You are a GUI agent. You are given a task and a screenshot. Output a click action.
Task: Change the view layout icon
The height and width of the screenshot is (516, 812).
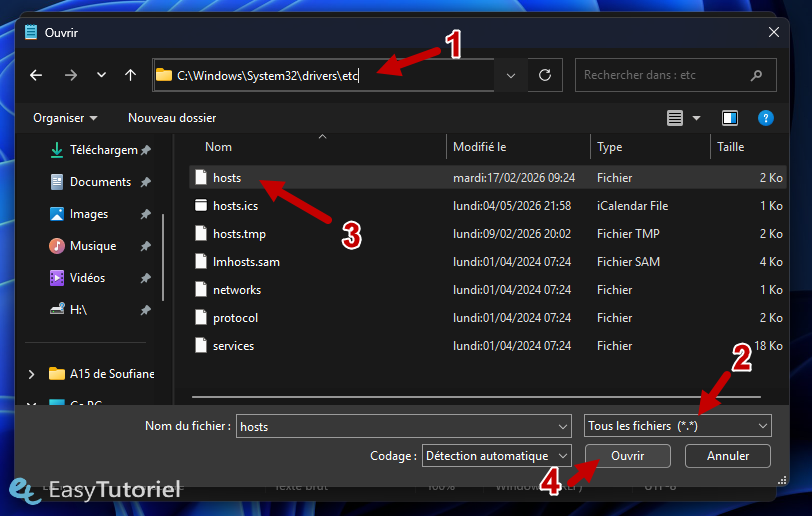[674, 118]
